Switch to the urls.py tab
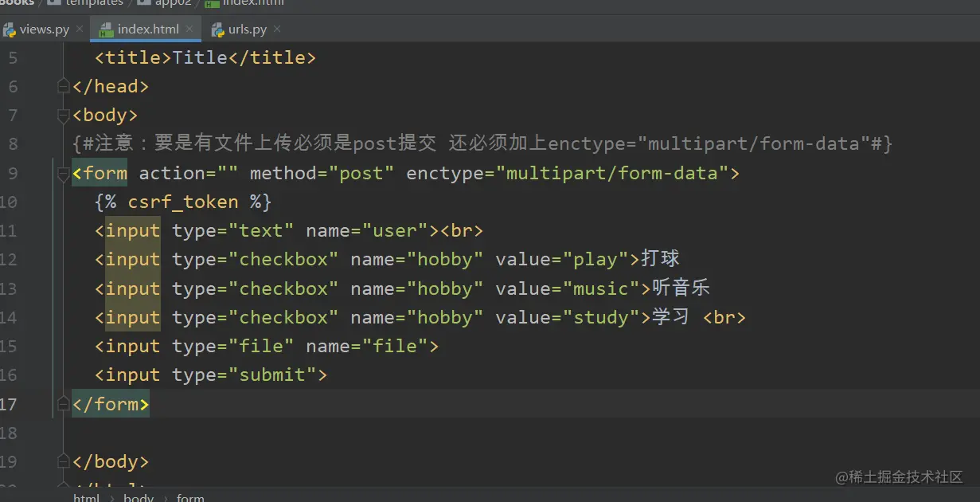Viewport: 980px width, 502px height. (248, 29)
